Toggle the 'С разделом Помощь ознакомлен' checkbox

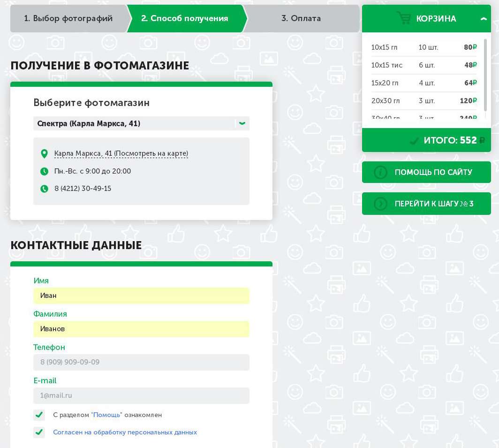tap(39, 415)
